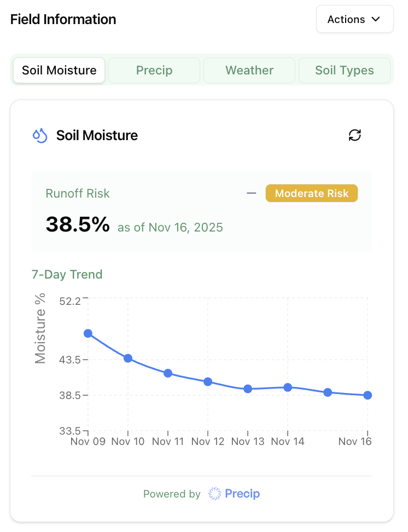
Task: Expand the 7-Day Trend section
Action: point(67,274)
